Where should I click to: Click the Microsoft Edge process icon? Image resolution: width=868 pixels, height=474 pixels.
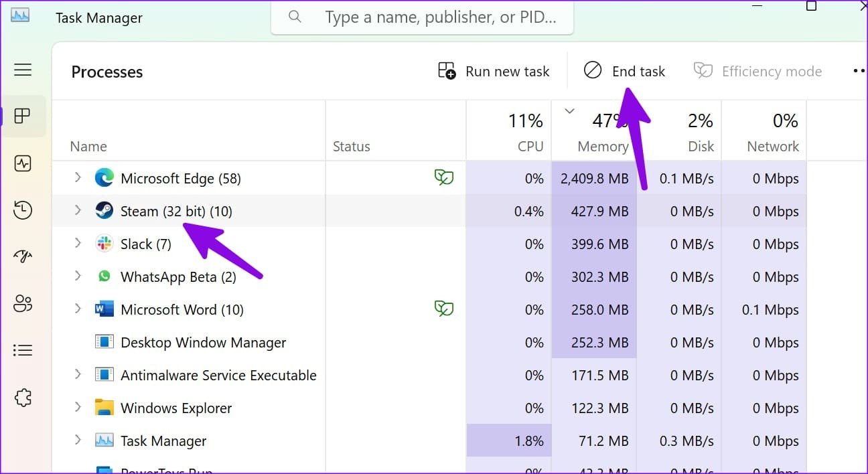tap(104, 178)
